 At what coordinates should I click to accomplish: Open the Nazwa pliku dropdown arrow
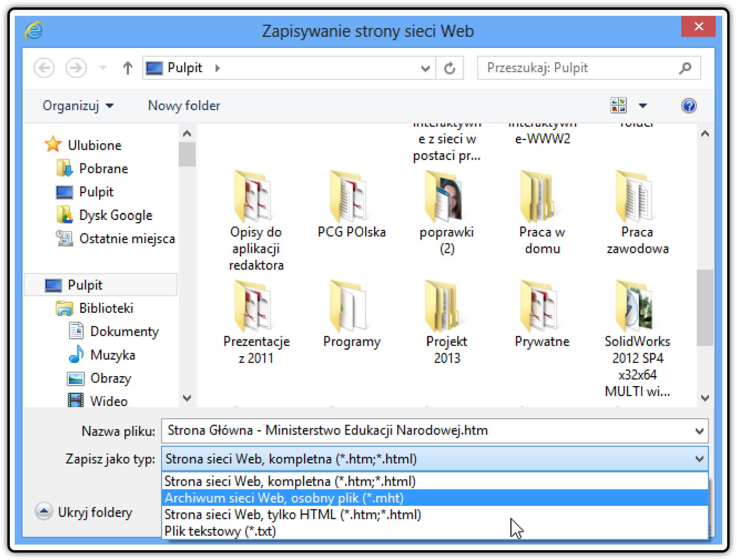[x=699, y=431]
